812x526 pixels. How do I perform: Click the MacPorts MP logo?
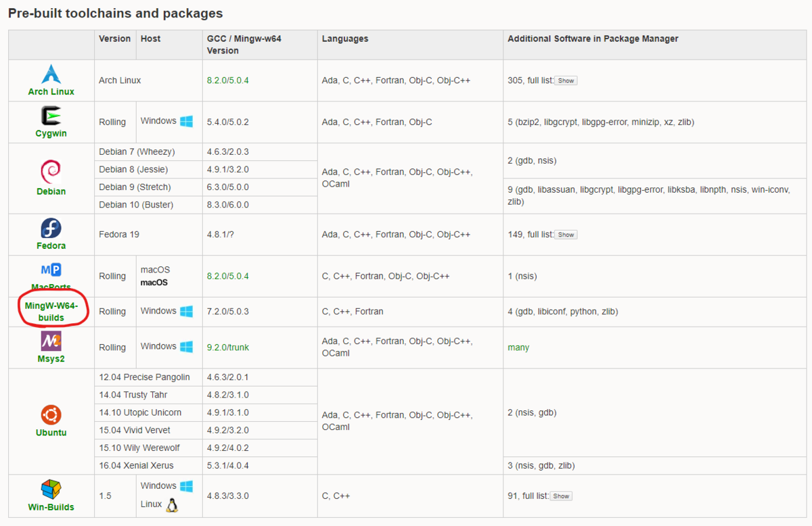click(x=51, y=270)
